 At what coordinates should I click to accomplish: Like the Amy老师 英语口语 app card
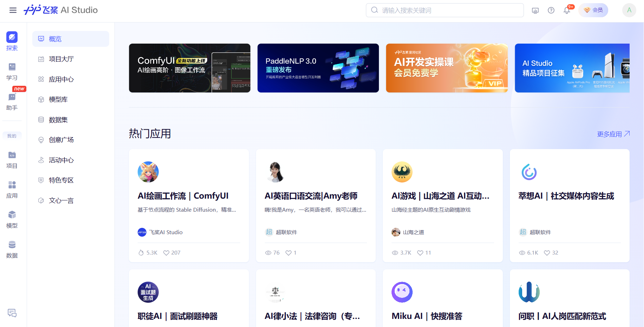[x=288, y=252]
